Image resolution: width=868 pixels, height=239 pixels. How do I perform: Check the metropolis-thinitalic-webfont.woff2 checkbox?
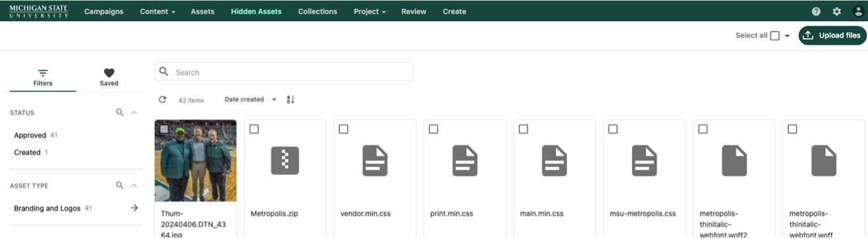pyautogui.click(x=703, y=129)
